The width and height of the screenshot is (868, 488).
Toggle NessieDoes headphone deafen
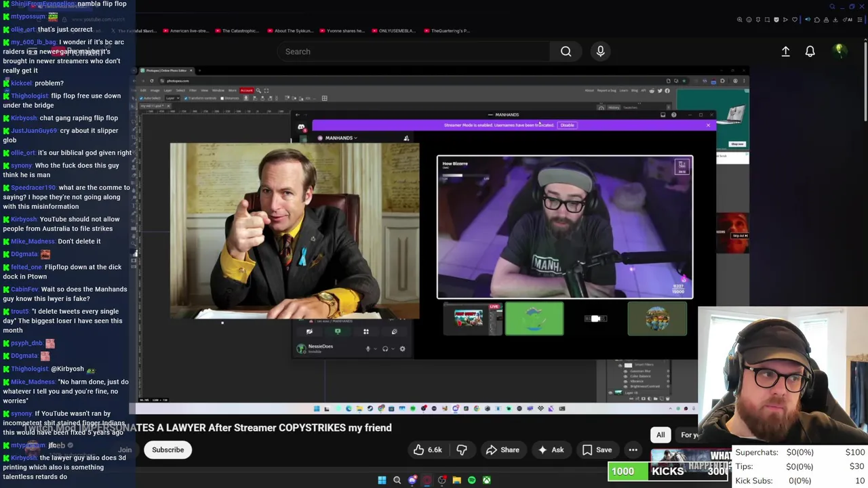[385, 349]
